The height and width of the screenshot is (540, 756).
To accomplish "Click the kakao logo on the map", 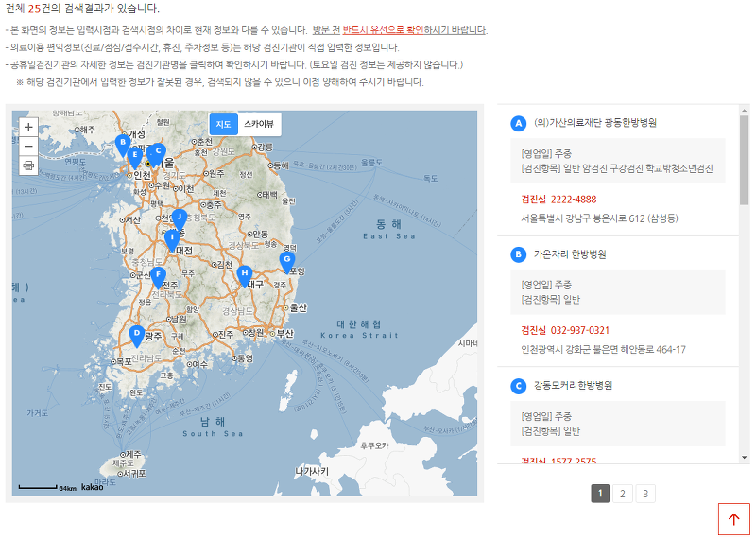I will tap(92, 487).
